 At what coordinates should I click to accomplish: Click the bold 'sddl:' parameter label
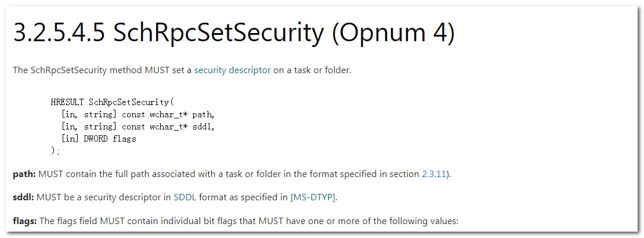click(24, 197)
